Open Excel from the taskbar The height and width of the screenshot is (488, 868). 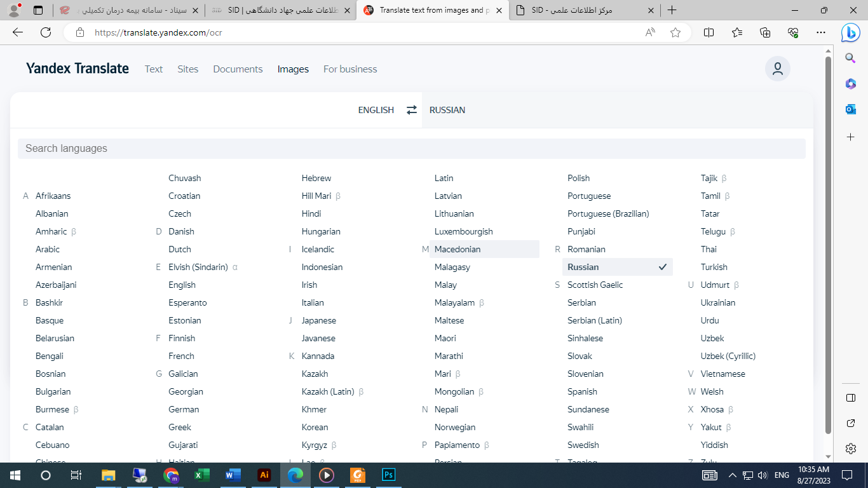pyautogui.click(x=202, y=475)
